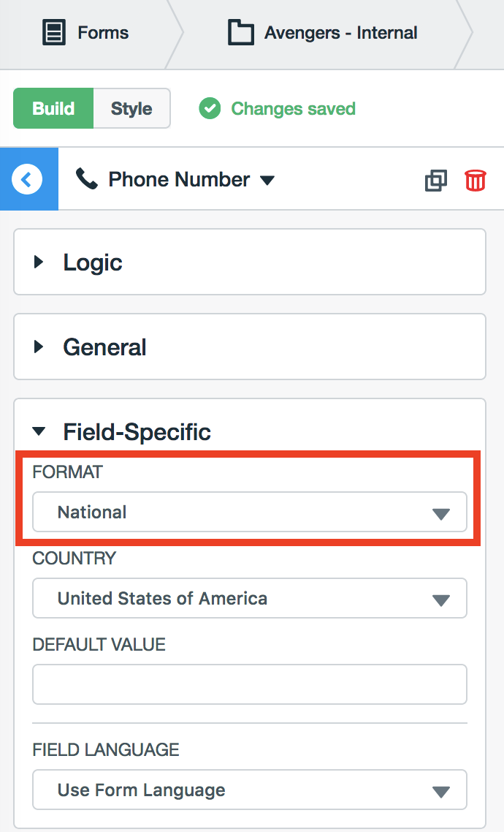Click the green Changes saved checkmark
Image resolution: width=504 pixels, height=832 pixels.
click(210, 109)
